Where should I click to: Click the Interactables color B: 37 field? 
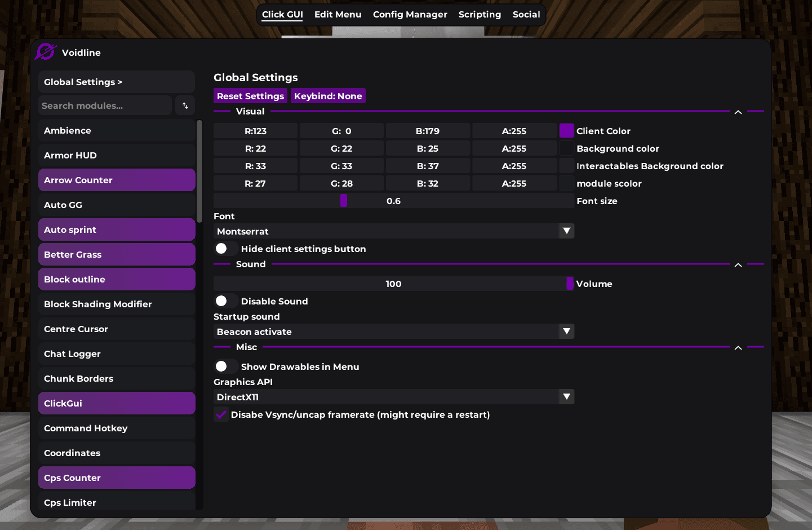pos(428,166)
